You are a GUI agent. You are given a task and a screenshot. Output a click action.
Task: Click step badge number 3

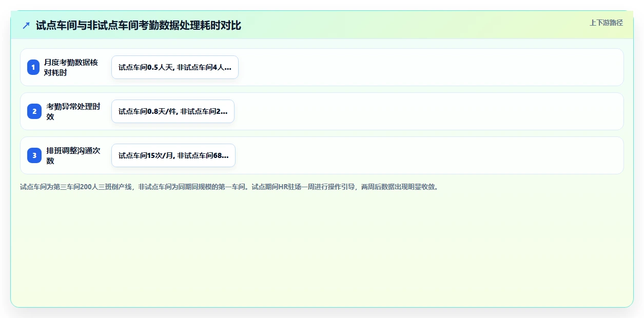[x=34, y=155]
